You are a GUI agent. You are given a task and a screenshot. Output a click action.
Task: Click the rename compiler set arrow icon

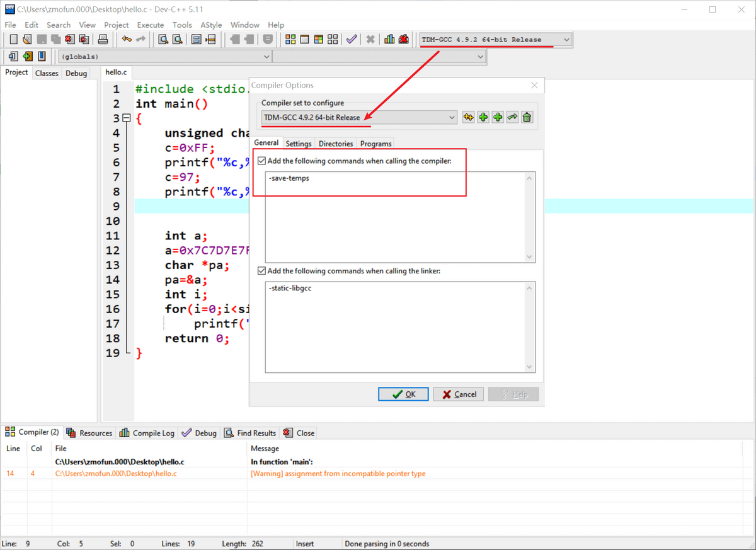pyautogui.click(x=512, y=117)
